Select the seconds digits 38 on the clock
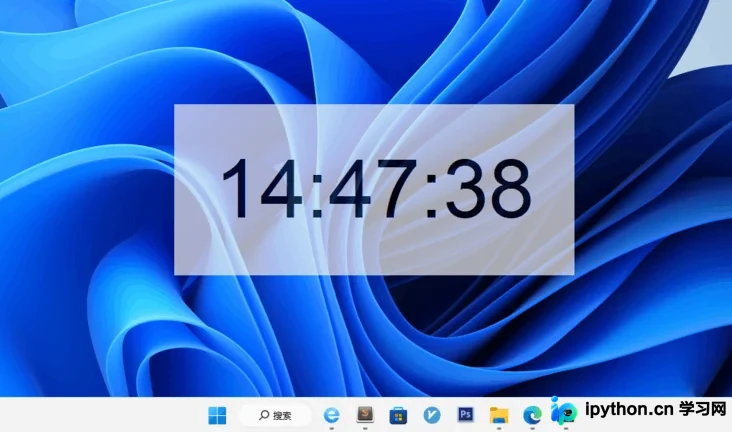 [488, 188]
